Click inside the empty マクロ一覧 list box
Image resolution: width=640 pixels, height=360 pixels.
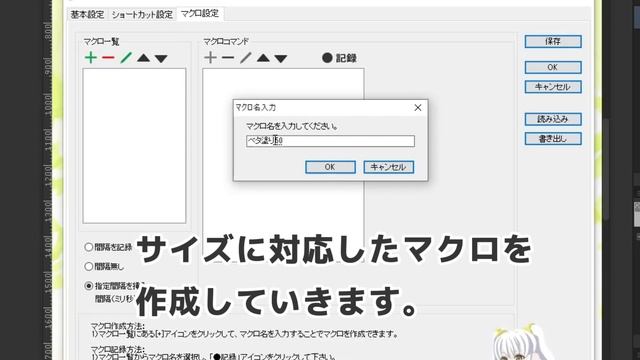134,146
